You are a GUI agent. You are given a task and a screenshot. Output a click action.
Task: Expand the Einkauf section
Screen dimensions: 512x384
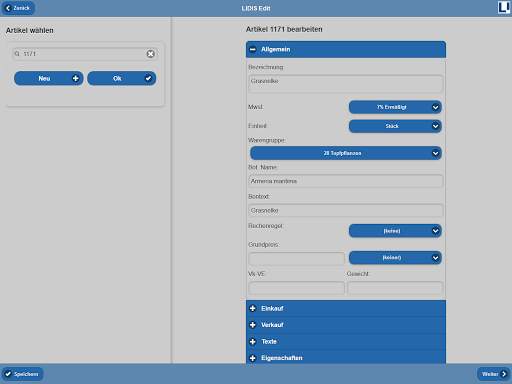[346, 308]
